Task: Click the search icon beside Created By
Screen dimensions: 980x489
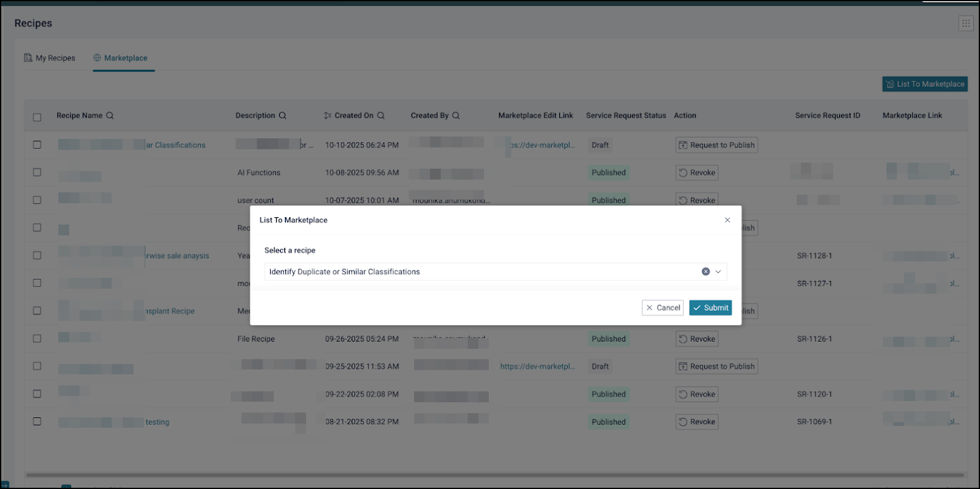Action: click(456, 116)
